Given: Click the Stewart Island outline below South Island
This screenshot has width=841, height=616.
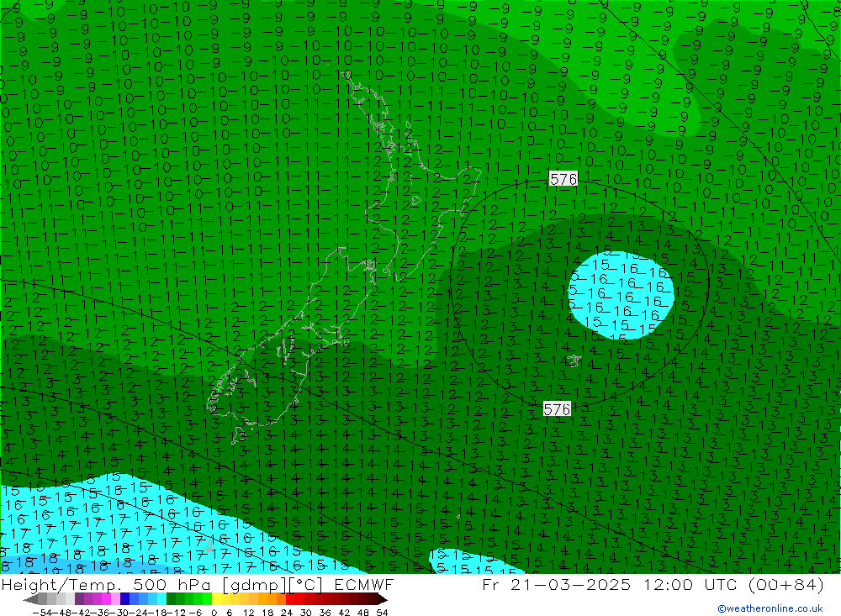Looking at the screenshot, I should pyautogui.click(x=239, y=435).
